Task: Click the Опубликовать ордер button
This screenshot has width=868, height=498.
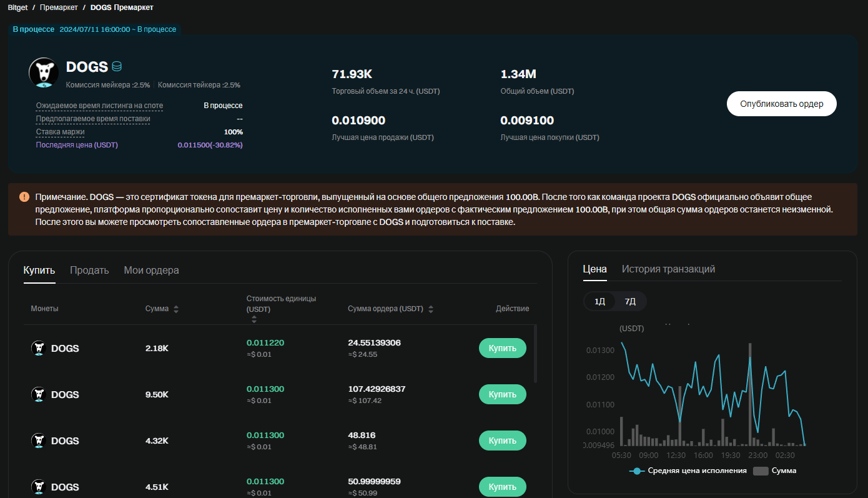Action: 781,104
